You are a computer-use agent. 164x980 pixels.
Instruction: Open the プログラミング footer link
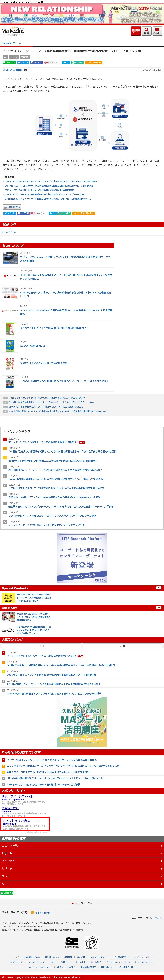coord(16,962)
